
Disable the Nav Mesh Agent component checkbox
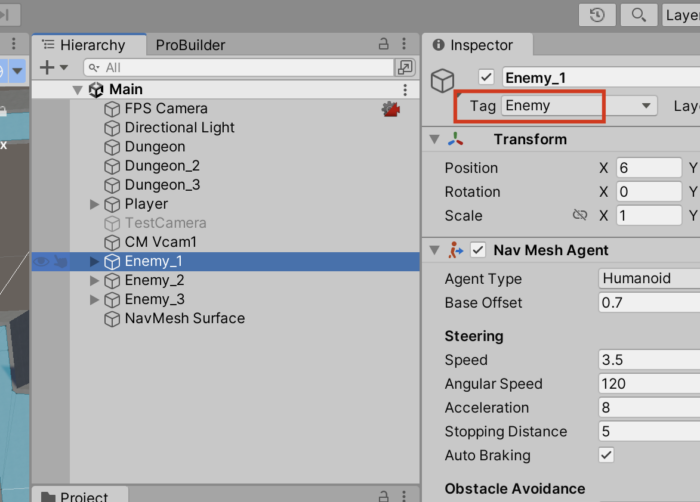click(478, 250)
